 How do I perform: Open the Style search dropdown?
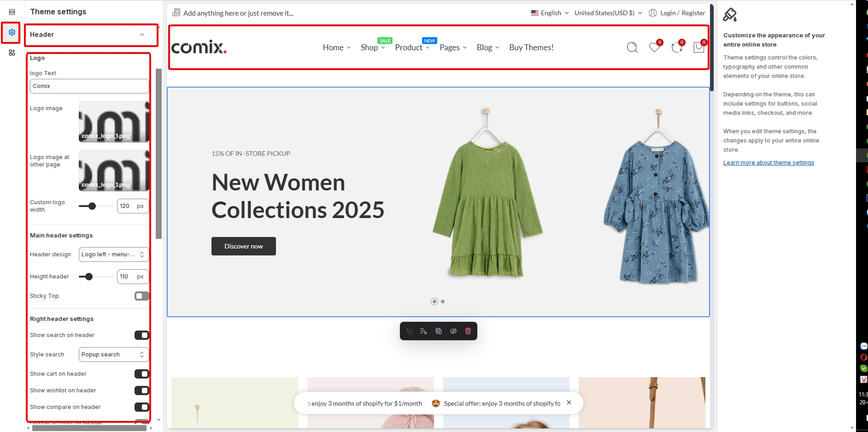tap(113, 355)
